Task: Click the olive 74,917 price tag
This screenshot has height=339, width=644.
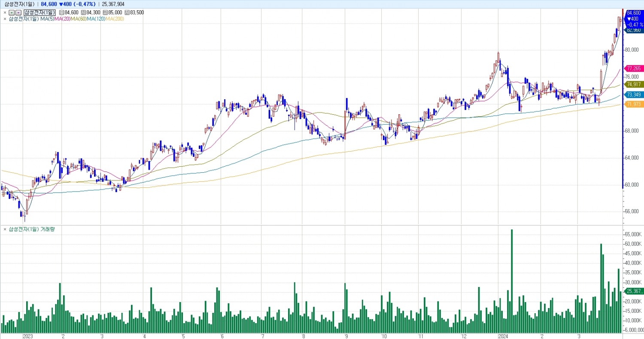Action: (x=633, y=84)
